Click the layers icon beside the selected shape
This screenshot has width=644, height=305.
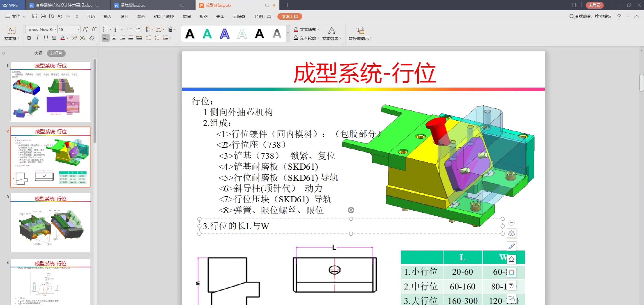[x=512, y=233]
